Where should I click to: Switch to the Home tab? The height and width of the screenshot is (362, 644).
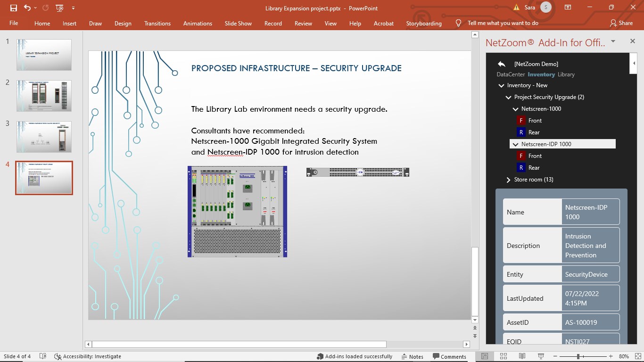tap(42, 23)
